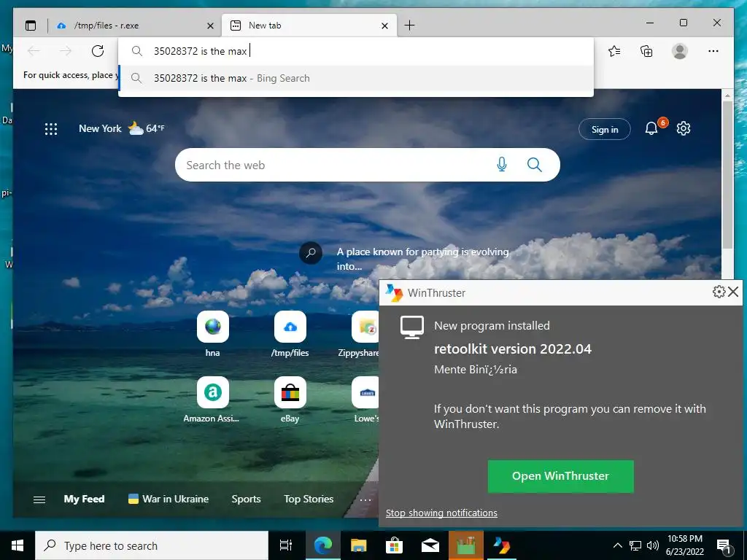Open the 'A place known for partying' image info
Viewport: 747px width, 560px height.
pos(311,253)
